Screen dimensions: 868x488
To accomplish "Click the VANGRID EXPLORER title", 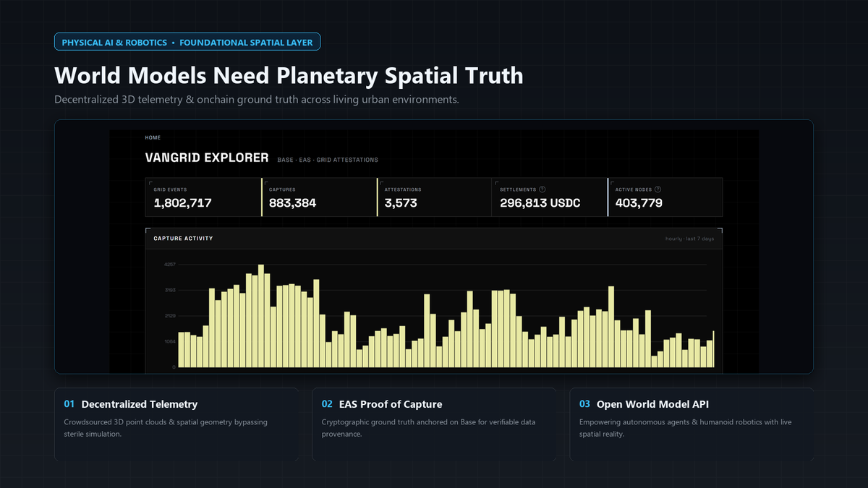I will 207,158.
